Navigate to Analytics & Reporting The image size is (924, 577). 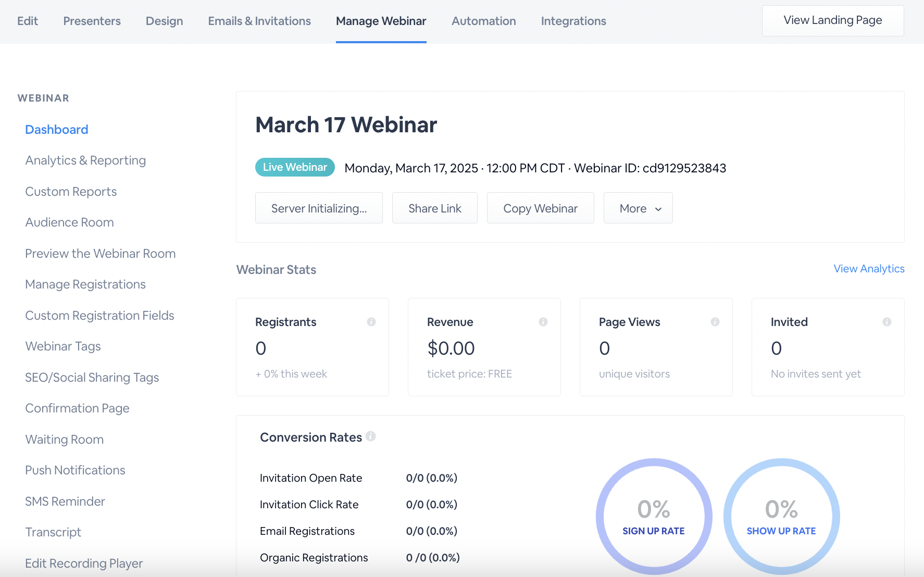[85, 160]
